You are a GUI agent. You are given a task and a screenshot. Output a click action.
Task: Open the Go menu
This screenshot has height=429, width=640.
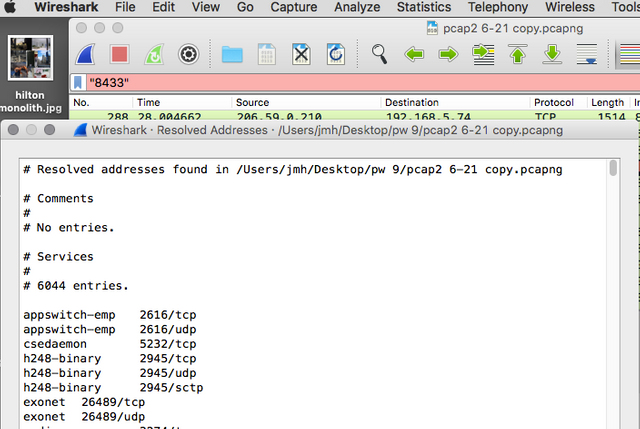[245, 7]
